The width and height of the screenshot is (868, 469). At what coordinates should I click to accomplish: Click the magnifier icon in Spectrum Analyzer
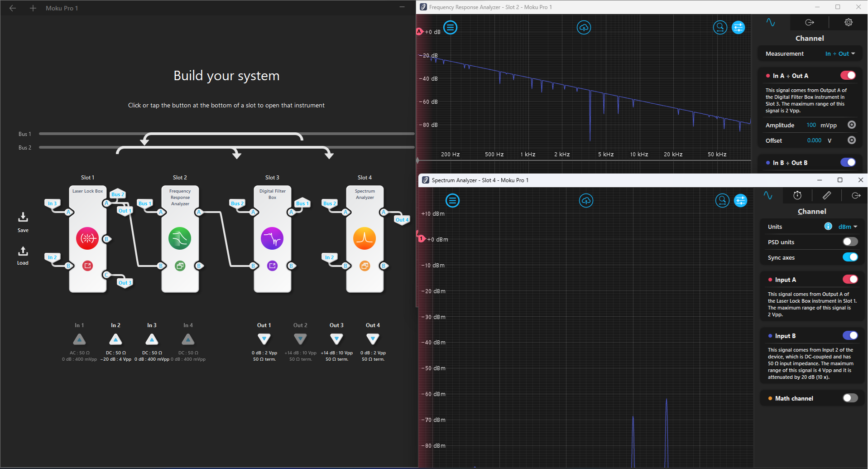722,200
